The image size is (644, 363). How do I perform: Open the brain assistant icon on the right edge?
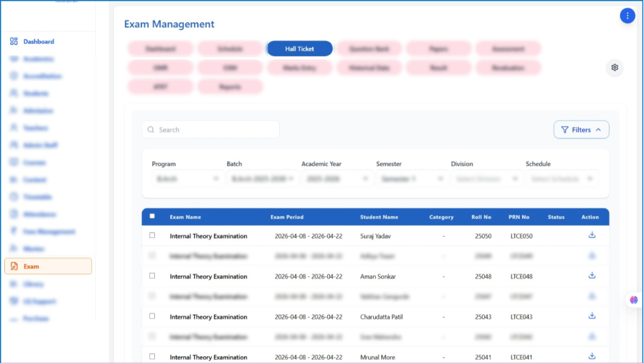coord(634,300)
